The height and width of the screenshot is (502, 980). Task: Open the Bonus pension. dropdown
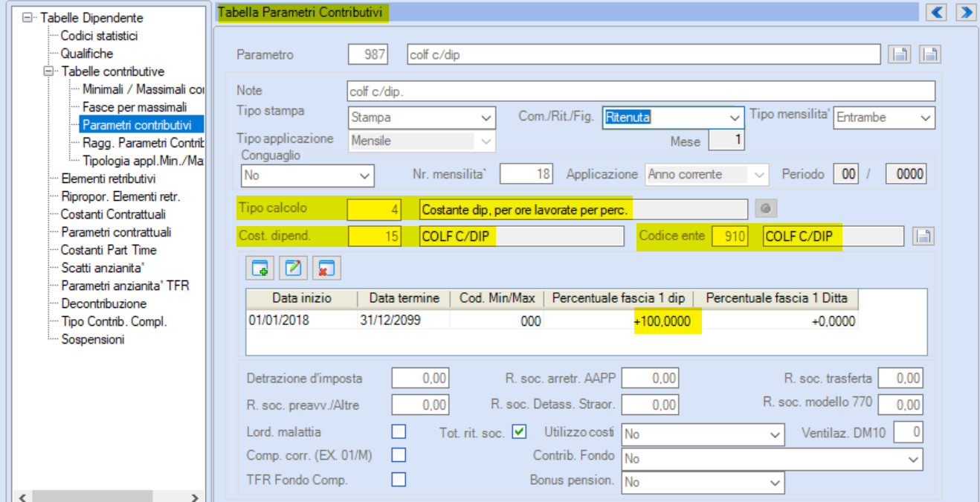tap(776, 483)
